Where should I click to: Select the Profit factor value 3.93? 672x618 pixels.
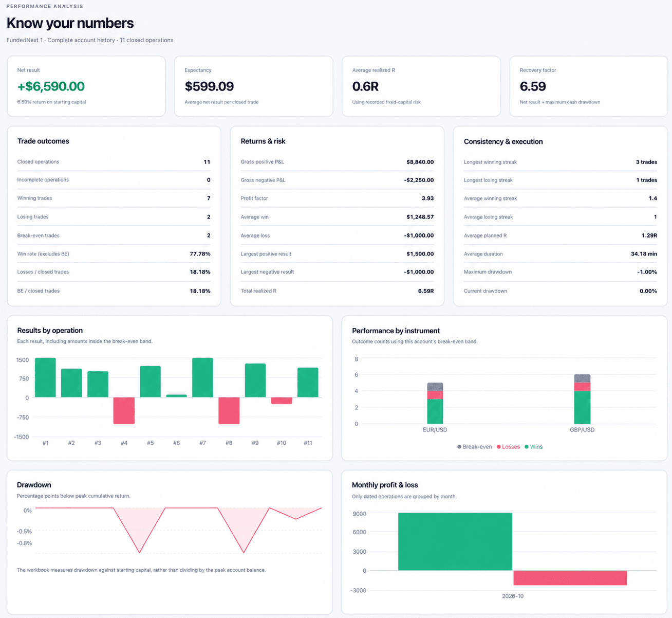427,198
